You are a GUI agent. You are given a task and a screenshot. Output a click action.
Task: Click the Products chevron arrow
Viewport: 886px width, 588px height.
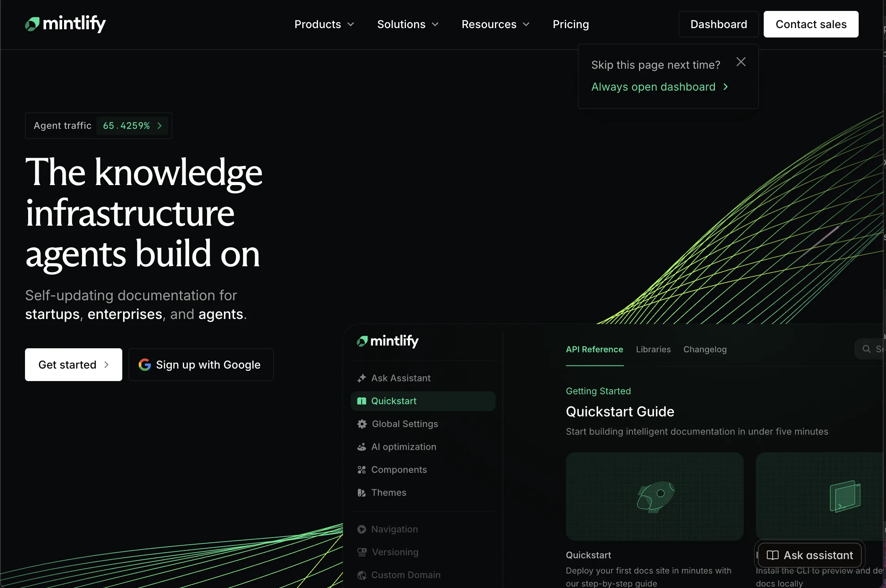point(351,24)
